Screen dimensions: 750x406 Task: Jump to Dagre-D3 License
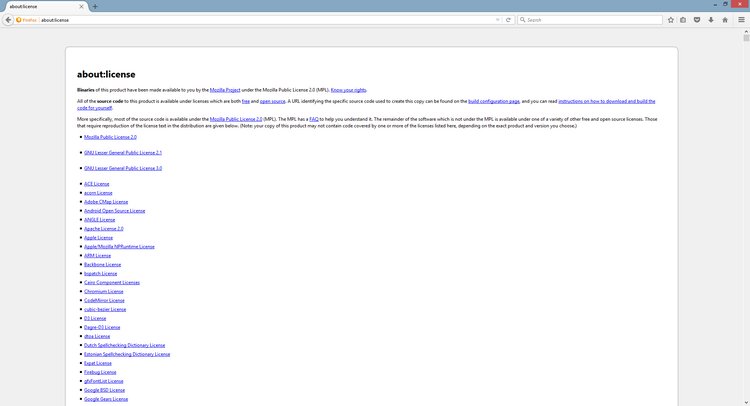(x=102, y=328)
